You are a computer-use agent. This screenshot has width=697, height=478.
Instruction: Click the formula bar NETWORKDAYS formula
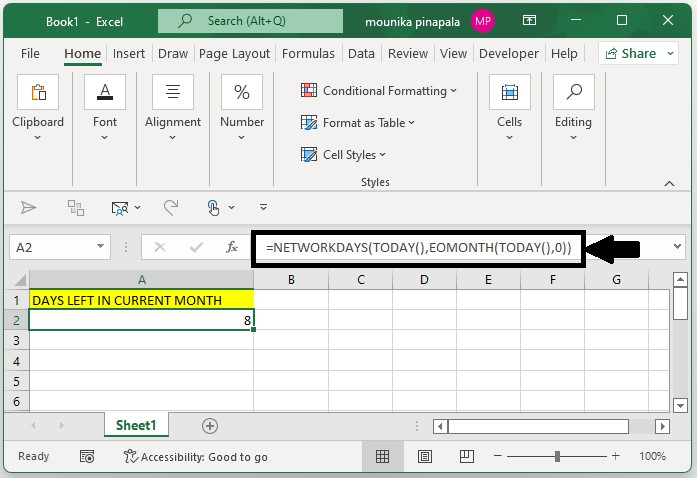418,248
